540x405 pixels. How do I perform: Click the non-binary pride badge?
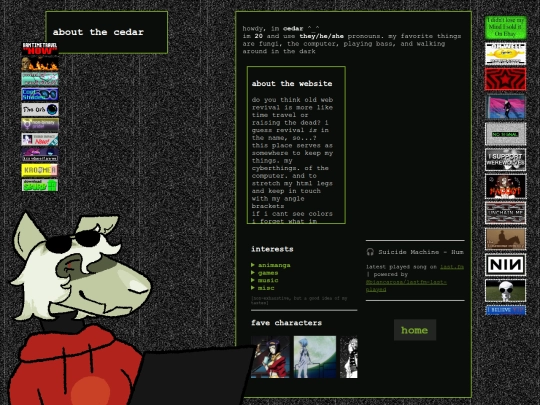pos(40,124)
